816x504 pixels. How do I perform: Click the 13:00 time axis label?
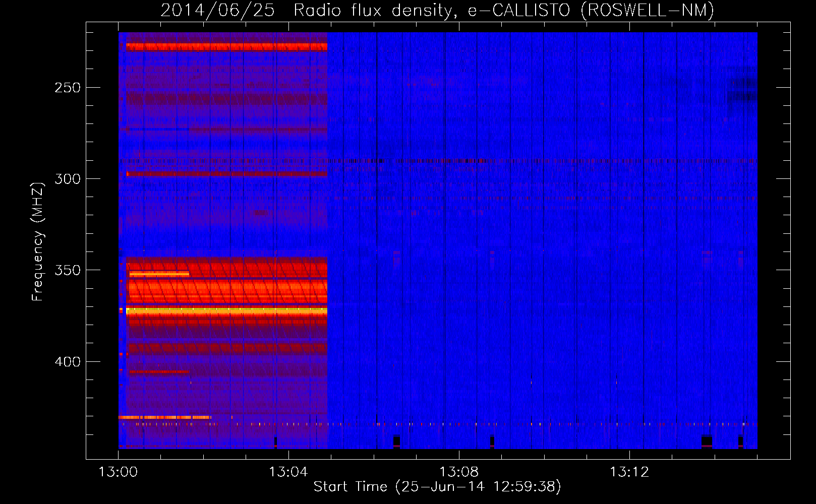pyautogui.click(x=118, y=472)
